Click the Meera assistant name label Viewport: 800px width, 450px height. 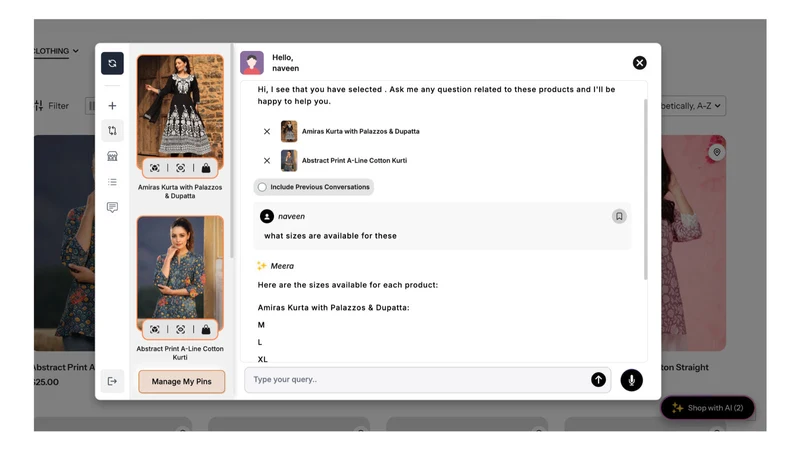click(282, 266)
